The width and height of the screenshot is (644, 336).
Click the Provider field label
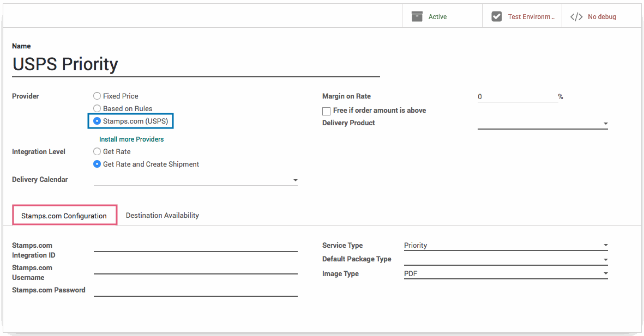tap(26, 96)
